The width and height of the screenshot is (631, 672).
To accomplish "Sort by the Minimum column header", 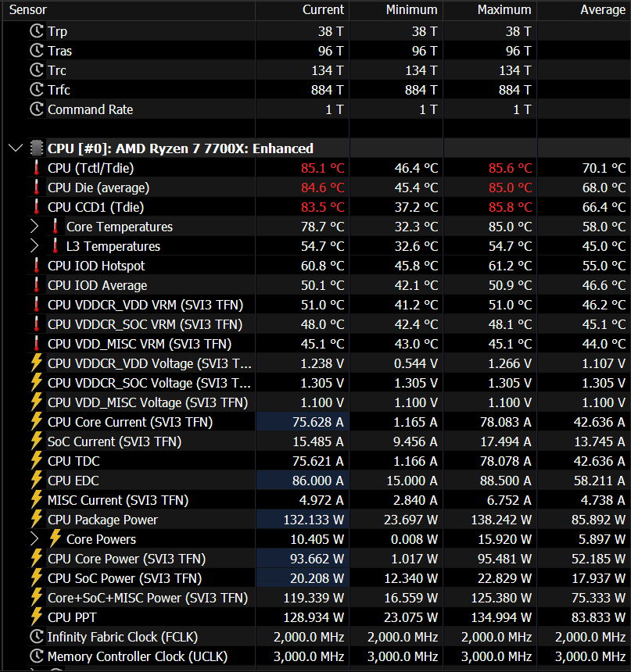I will point(396,10).
